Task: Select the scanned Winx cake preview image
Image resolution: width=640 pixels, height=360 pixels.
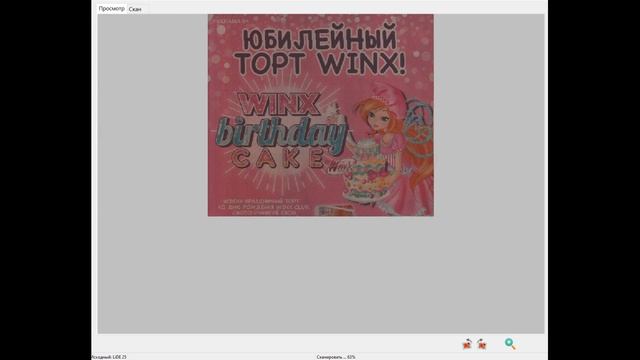Action: (x=321, y=115)
